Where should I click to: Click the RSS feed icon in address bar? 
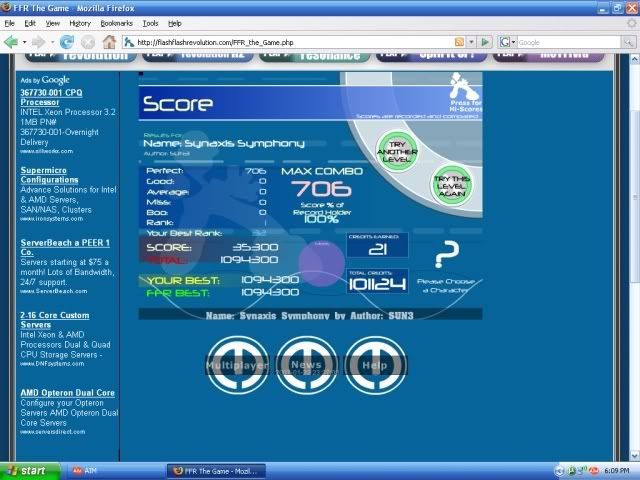point(459,42)
